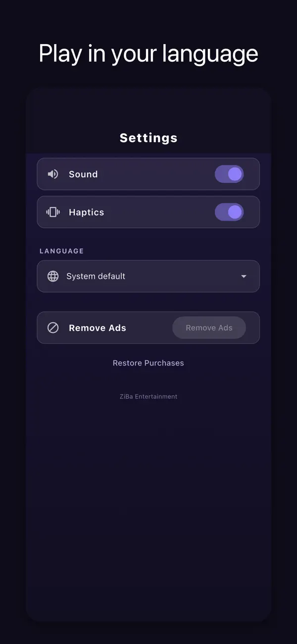Disable the Haptics switch
This screenshot has width=297, height=644.
tap(229, 212)
